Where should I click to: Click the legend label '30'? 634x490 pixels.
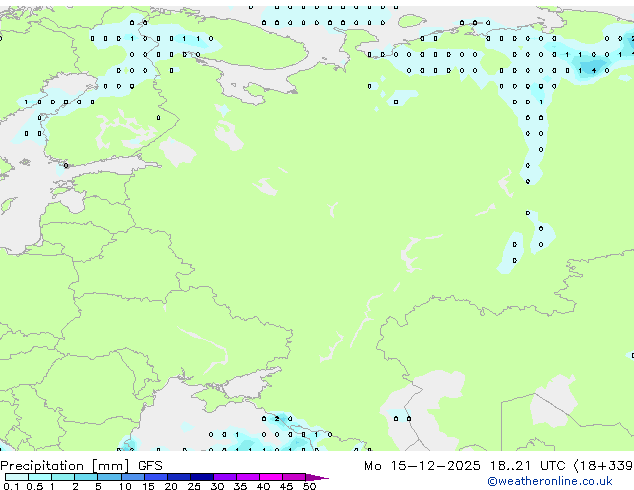click(x=217, y=486)
